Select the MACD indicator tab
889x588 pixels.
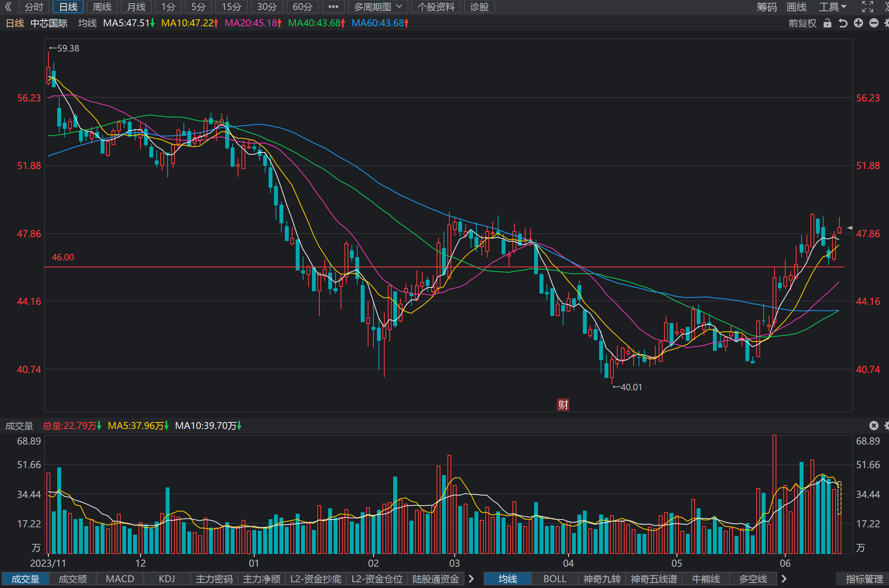pyautogui.click(x=120, y=579)
